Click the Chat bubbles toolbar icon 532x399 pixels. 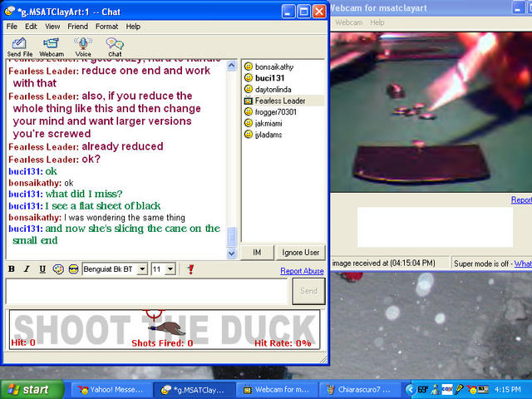tap(115, 47)
